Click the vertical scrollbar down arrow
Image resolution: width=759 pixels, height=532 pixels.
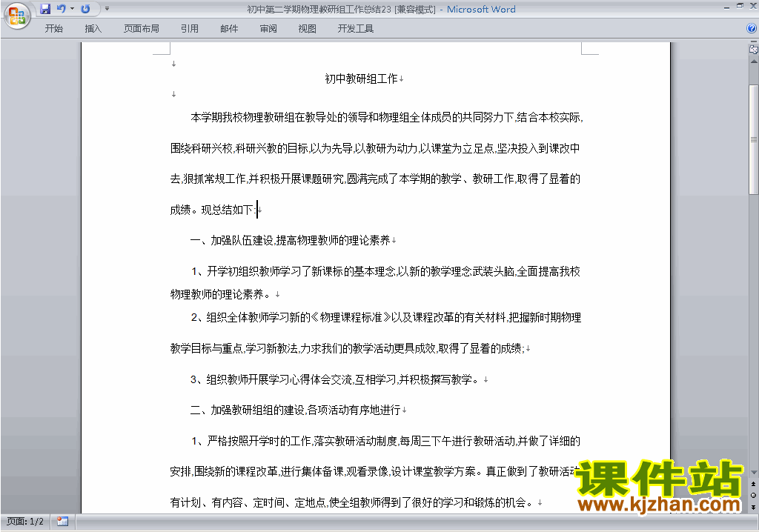click(x=754, y=472)
